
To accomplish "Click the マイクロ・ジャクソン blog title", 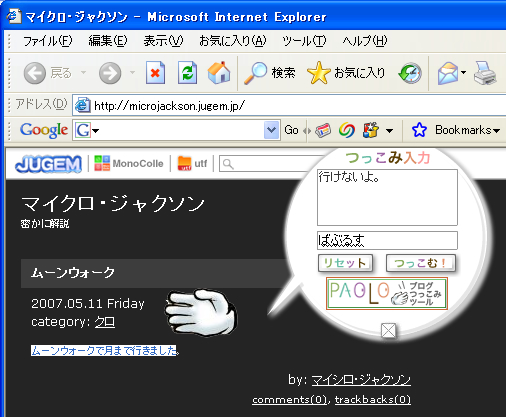I will click(113, 203).
